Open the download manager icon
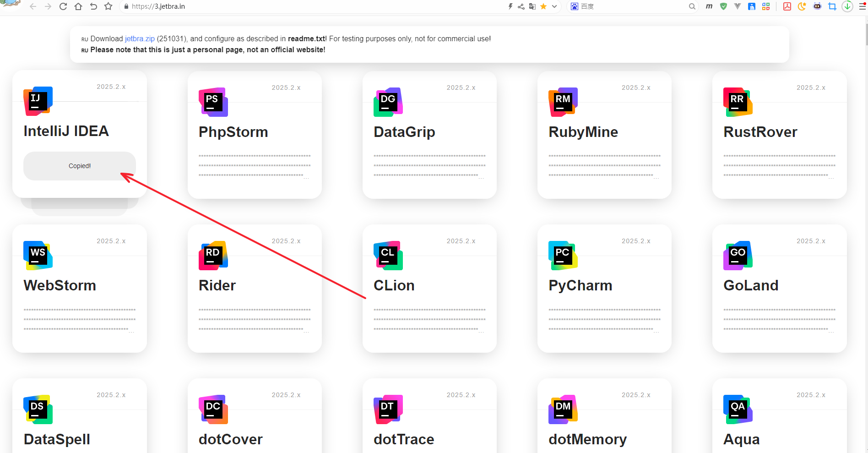 (x=847, y=6)
